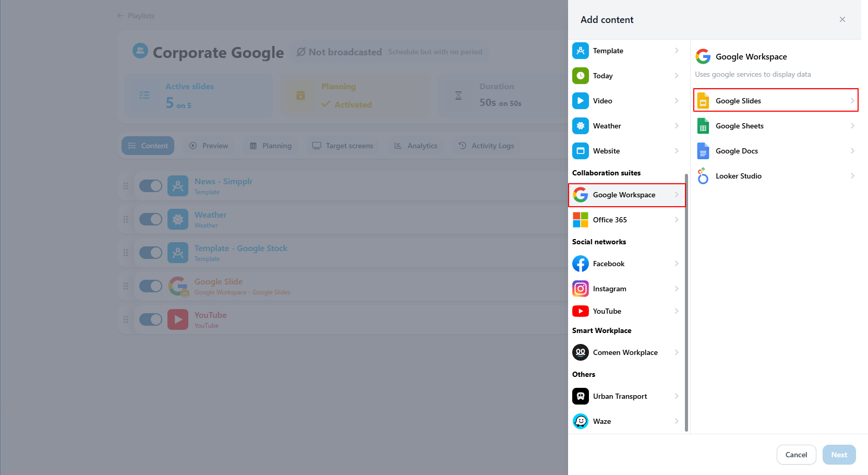The width and height of the screenshot is (868, 475).
Task: Expand the Waze chevron
Action: click(x=677, y=421)
